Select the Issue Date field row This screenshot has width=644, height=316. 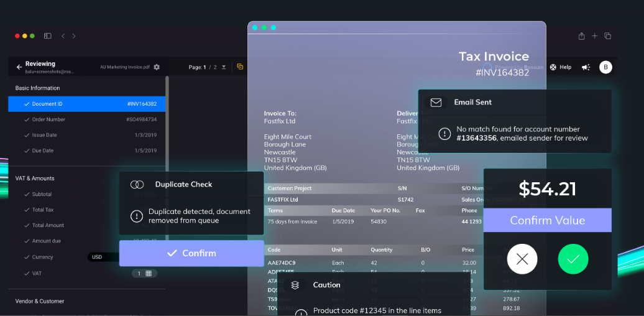[86, 135]
